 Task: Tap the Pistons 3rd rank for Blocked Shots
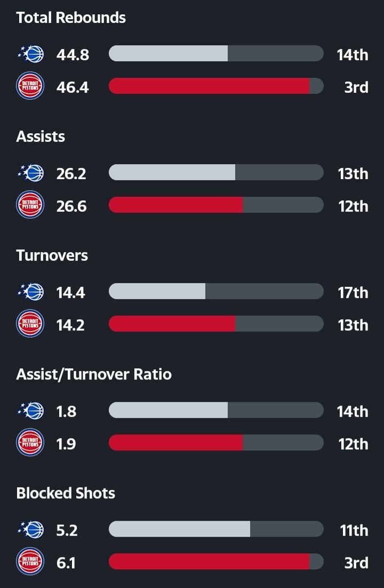click(356, 562)
